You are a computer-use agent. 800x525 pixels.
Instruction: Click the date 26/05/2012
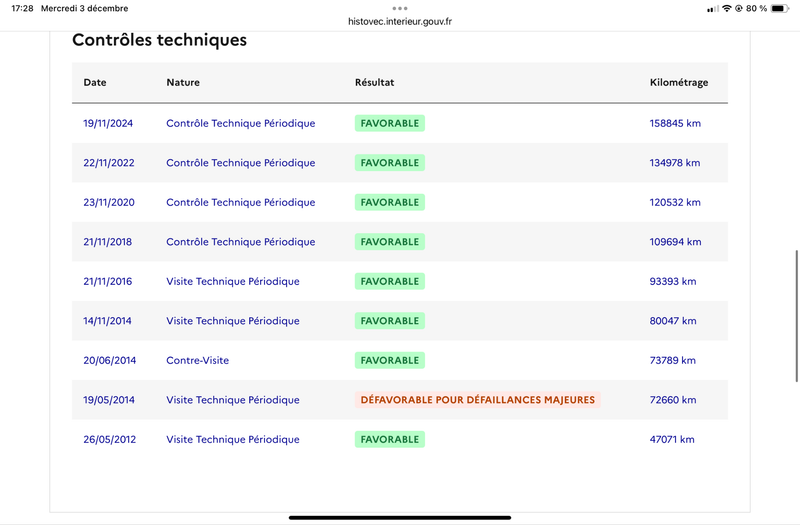tap(108, 439)
